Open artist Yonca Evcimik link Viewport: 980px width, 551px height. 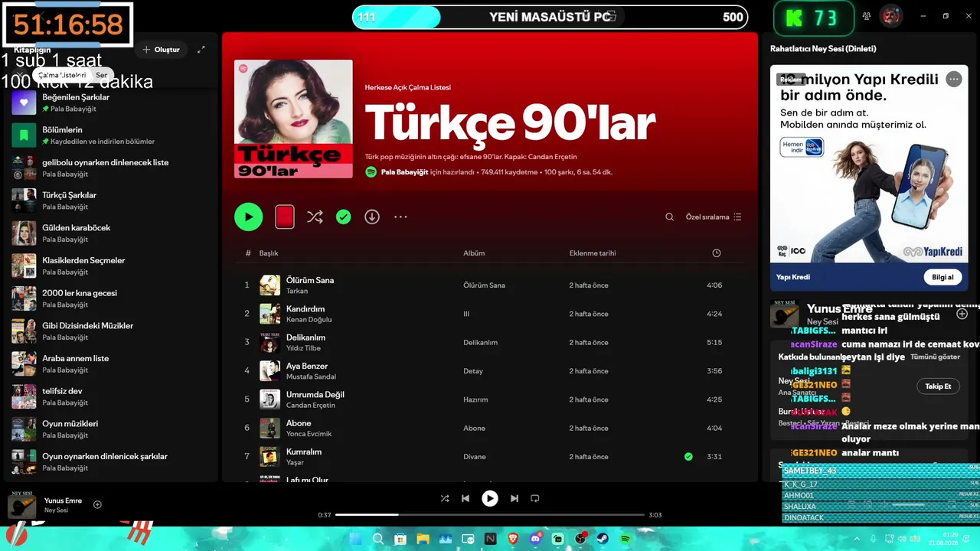click(x=309, y=434)
